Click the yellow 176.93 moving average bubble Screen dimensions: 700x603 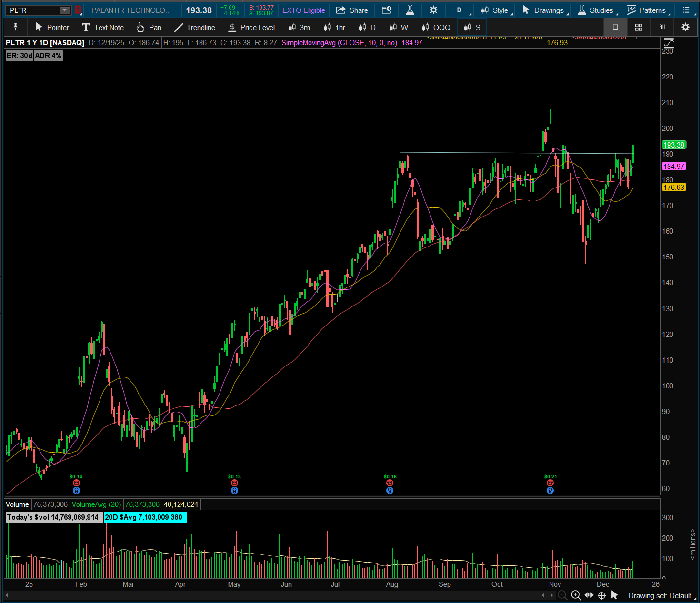[674, 187]
